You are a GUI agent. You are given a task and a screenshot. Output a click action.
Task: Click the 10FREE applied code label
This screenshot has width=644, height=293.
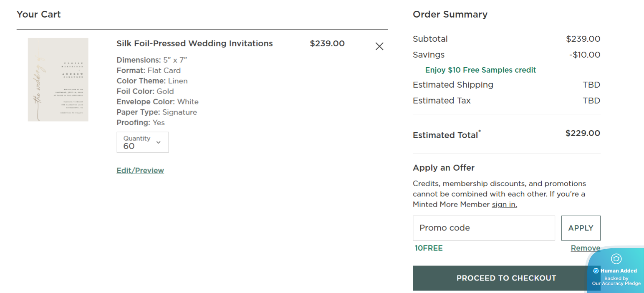click(429, 248)
